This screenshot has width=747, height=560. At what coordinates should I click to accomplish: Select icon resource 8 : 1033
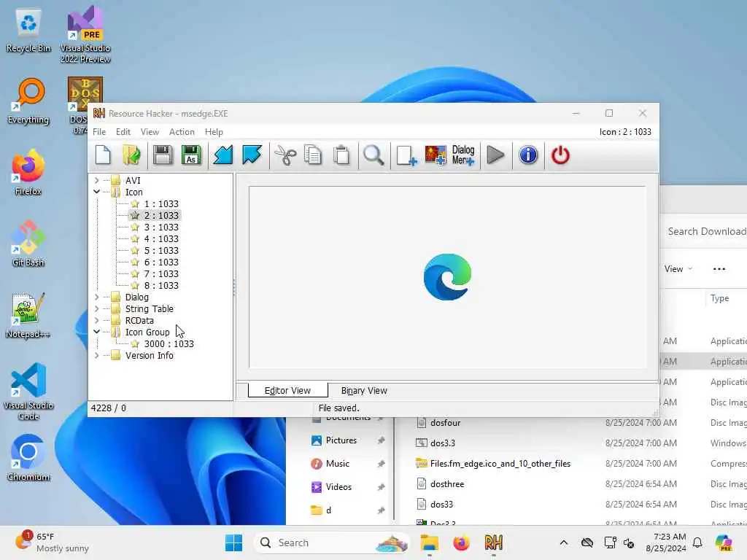pos(161,286)
